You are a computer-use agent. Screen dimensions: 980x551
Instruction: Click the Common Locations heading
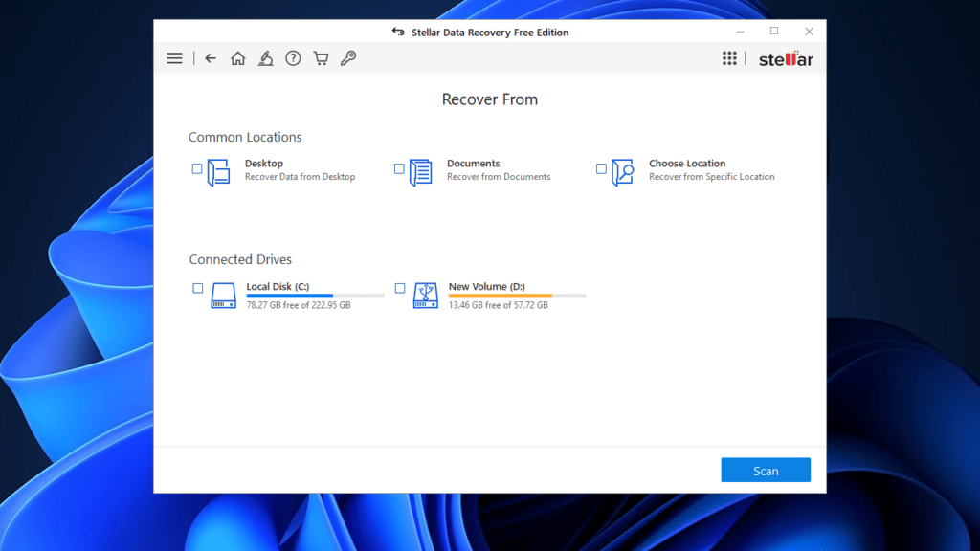pyautogui.click(x=245, y=137)
